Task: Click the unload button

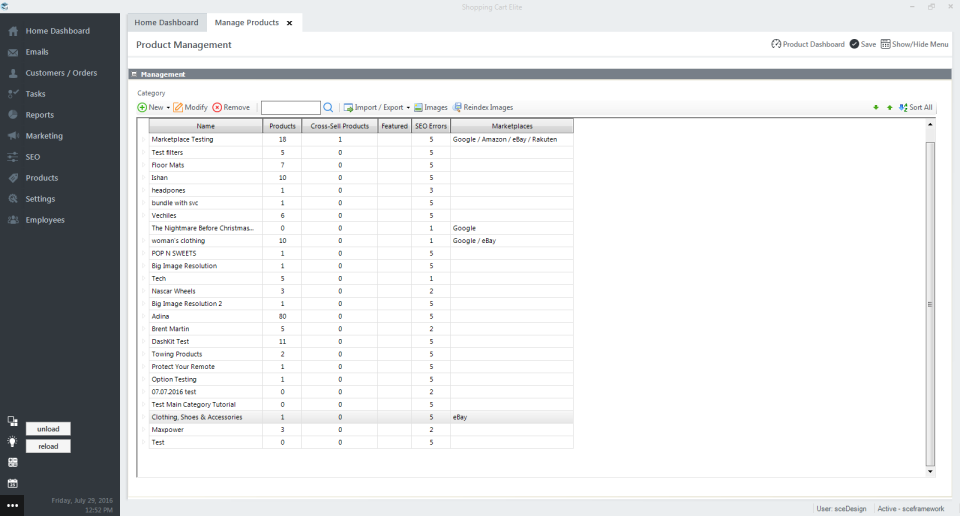Action: (48, 429)
